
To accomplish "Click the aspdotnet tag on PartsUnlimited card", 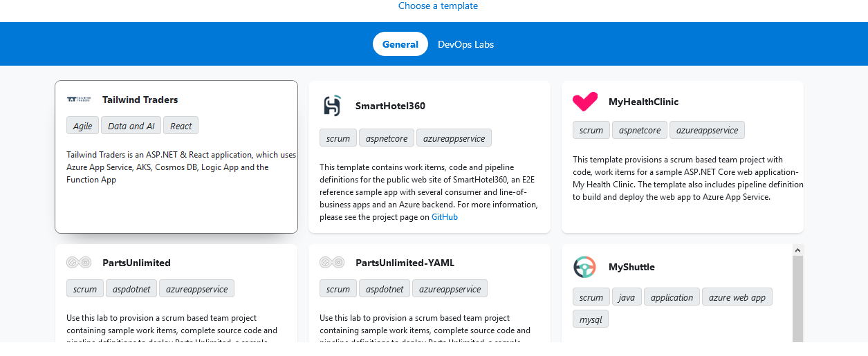I will (131, 289).
